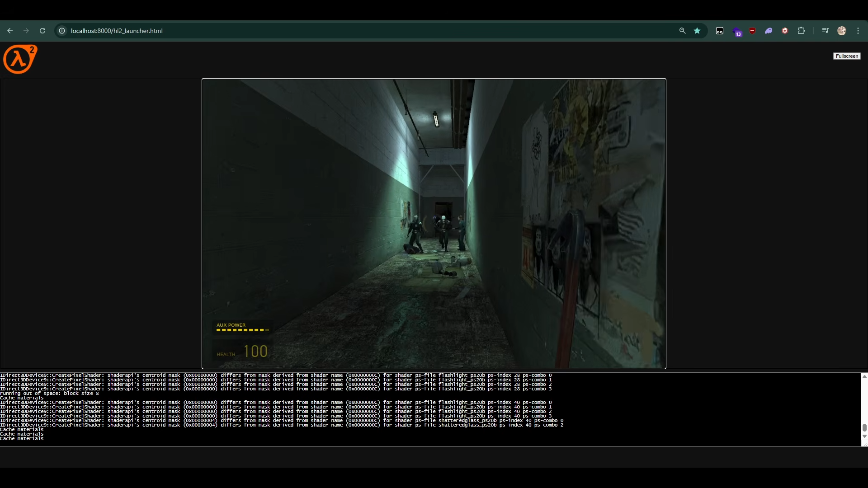Open the Chrome three-dot menu

tap(858, 31)
